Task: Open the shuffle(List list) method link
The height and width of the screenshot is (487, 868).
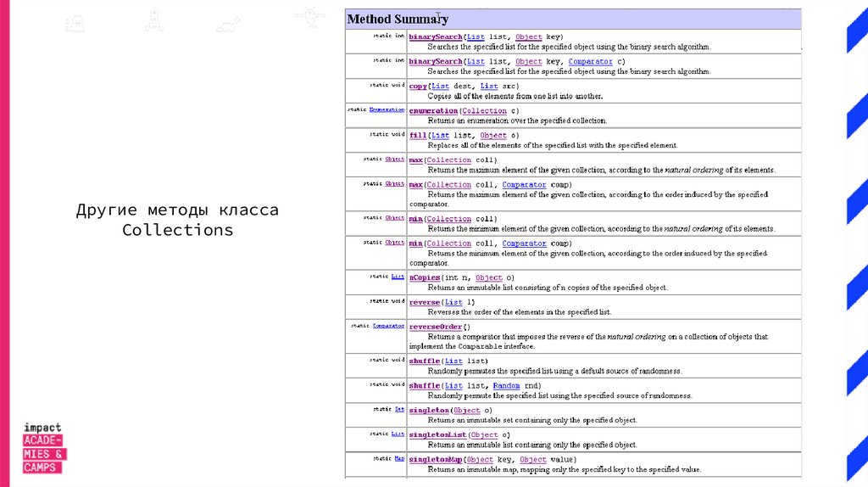Action: [425, 361]
